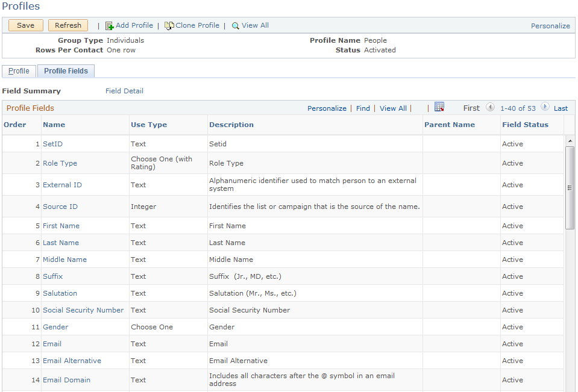Switch to the Profile tab

19,70
